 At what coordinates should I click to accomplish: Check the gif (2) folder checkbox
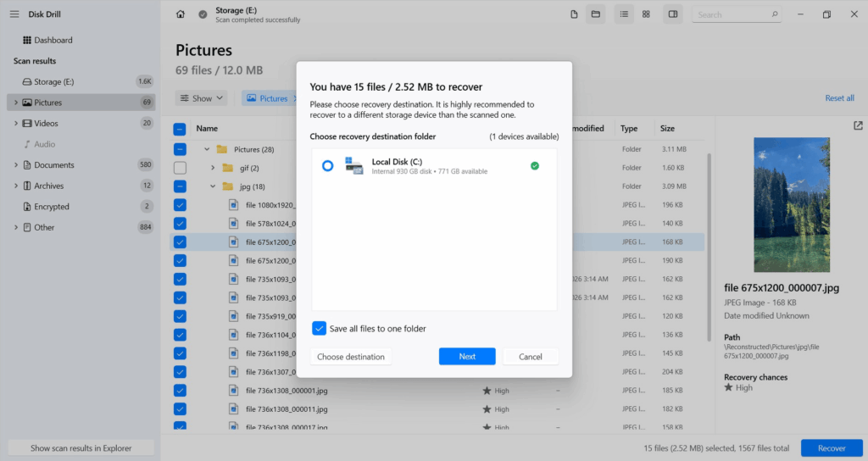(180, 168)
